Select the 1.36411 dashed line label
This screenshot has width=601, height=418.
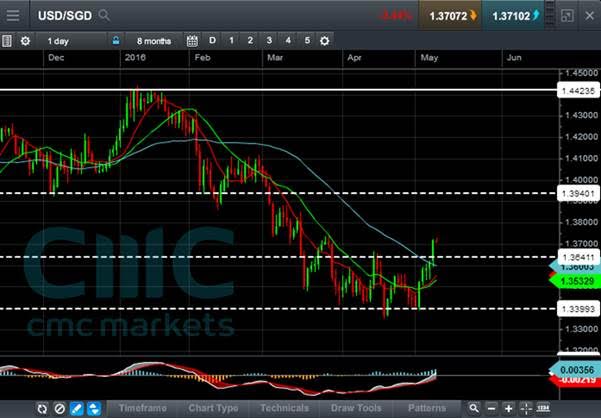(x=578, y=257)
